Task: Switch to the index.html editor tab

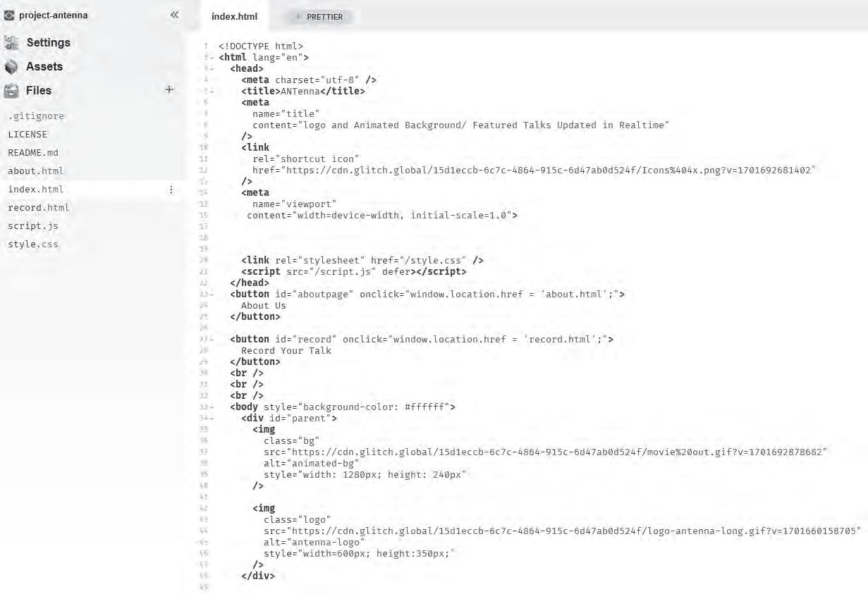Action: [235, 16]
